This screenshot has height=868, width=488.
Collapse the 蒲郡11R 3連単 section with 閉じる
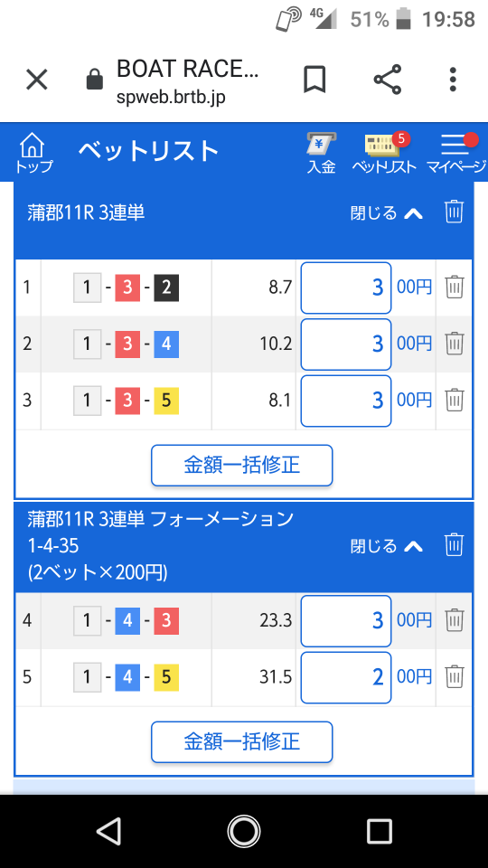(x=387, y=212)
